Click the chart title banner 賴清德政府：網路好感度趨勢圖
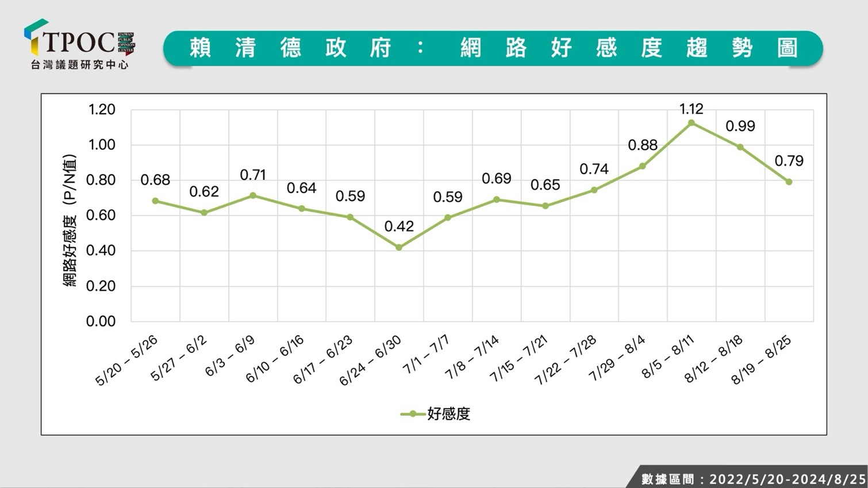Image resolution: width=868 pixels, height=488 pixels. click(x=493, y=48)
